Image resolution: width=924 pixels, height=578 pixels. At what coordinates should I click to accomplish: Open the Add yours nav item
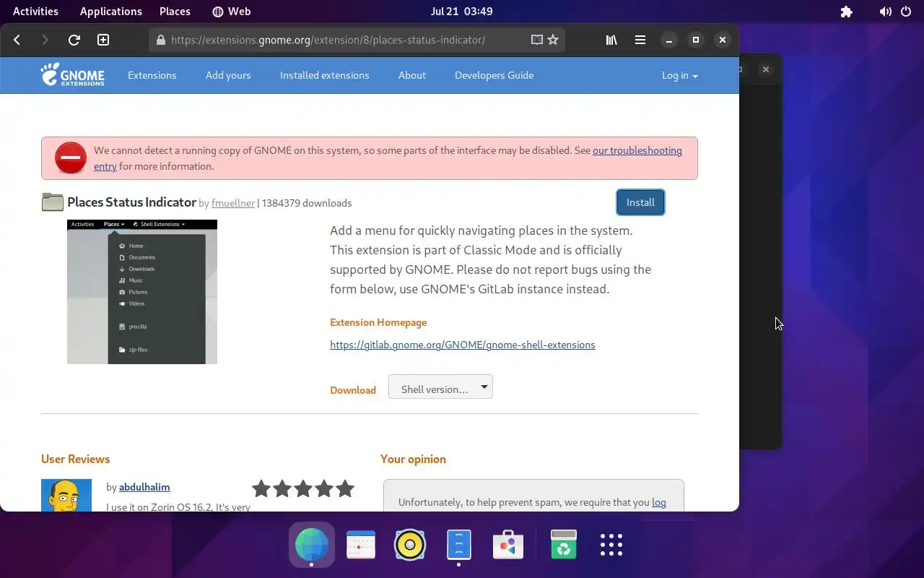tap(228, 75)
